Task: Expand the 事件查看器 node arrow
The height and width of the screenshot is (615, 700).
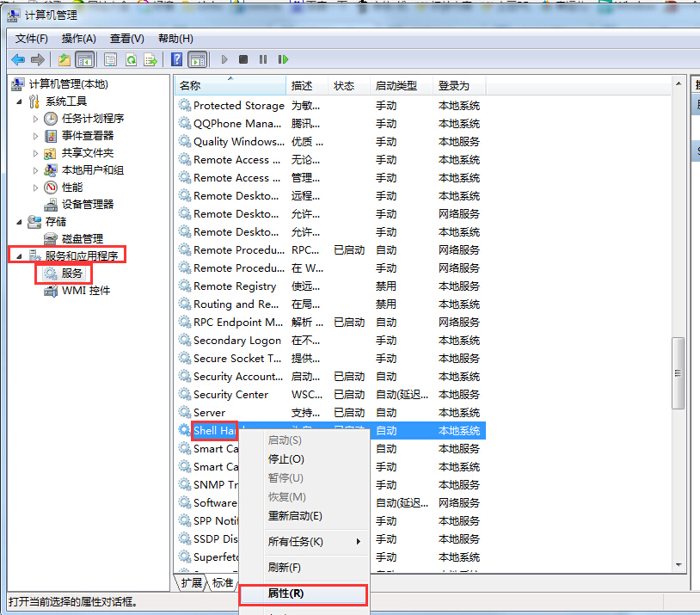Action: 35,136
